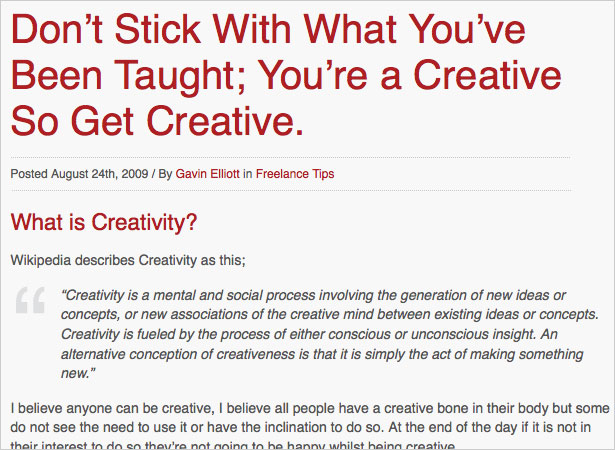Image resolution: width=615 pixels, height=450 pixels.
Task: Click the large gray quotation mark icon
Action: [x=31, y=300]
